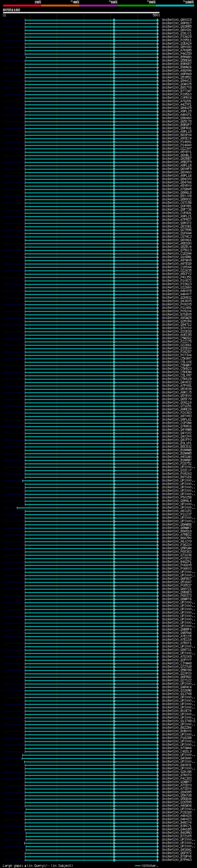Image resolution: width=197 pixels, height=868 pixels.
Task: Choose entry UniRef100_Q8AWD6
Action: (x=176, y=524)
